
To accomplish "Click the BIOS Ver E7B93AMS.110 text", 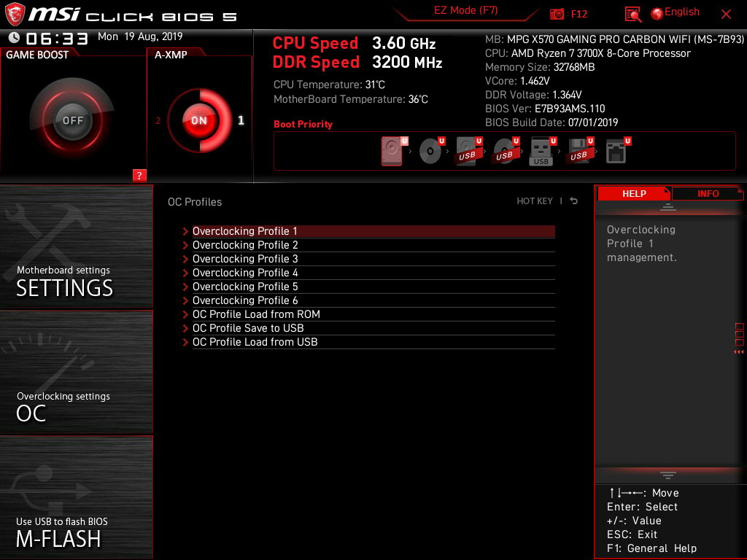I will click(x=545, y=109).
